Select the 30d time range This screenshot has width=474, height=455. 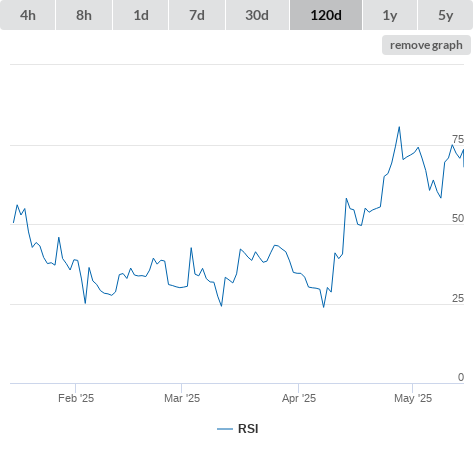pos(257,15)
